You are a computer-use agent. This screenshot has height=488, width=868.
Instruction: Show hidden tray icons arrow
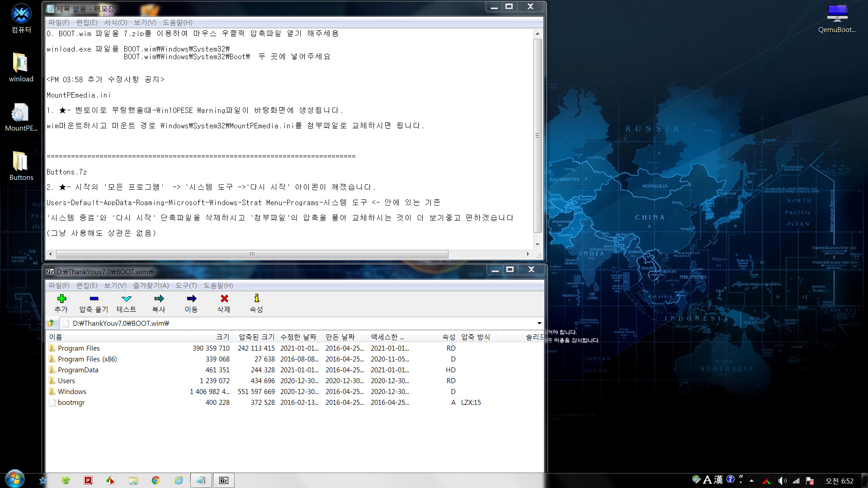[x=751, y=481]
